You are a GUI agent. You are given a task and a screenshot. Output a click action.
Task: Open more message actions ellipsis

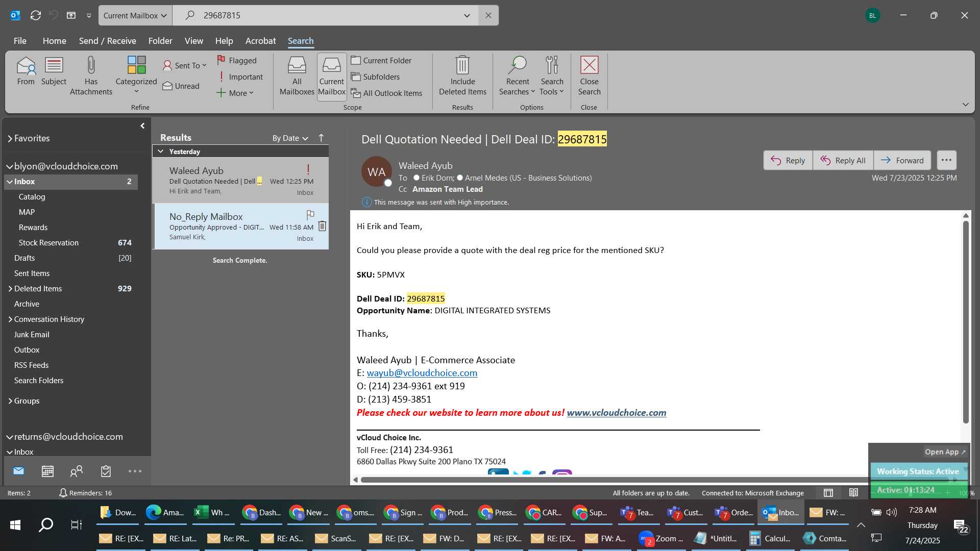[x=946, y=160]
